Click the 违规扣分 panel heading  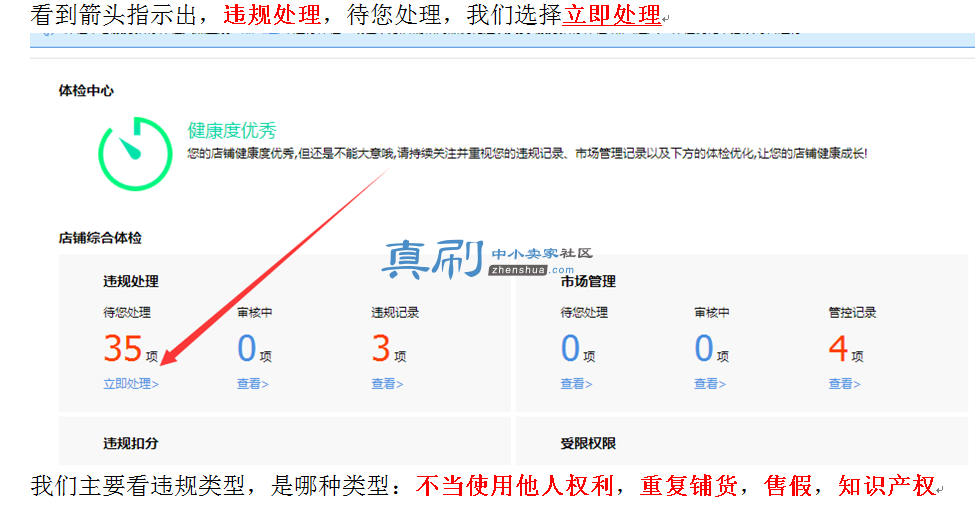[x=131, y=443]
